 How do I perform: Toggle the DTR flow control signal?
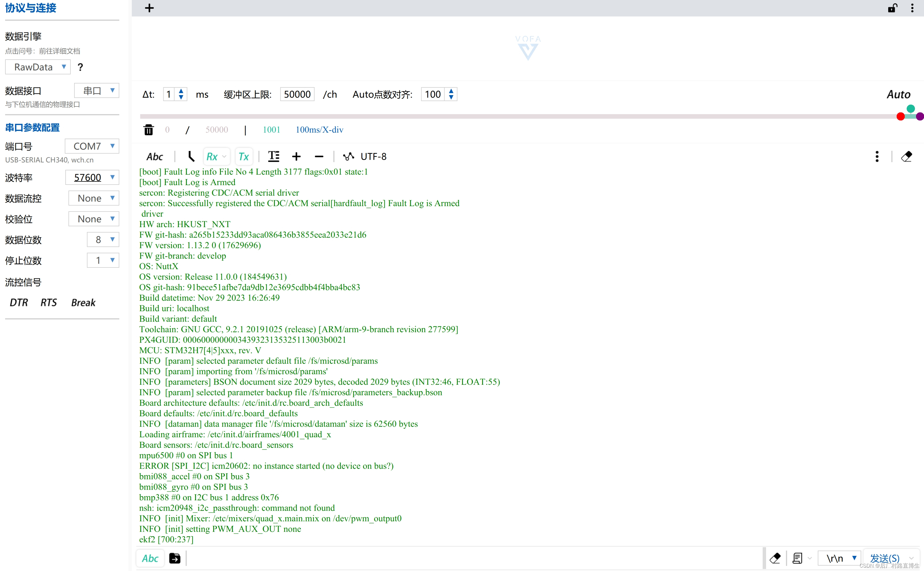(x=19, y=302)
